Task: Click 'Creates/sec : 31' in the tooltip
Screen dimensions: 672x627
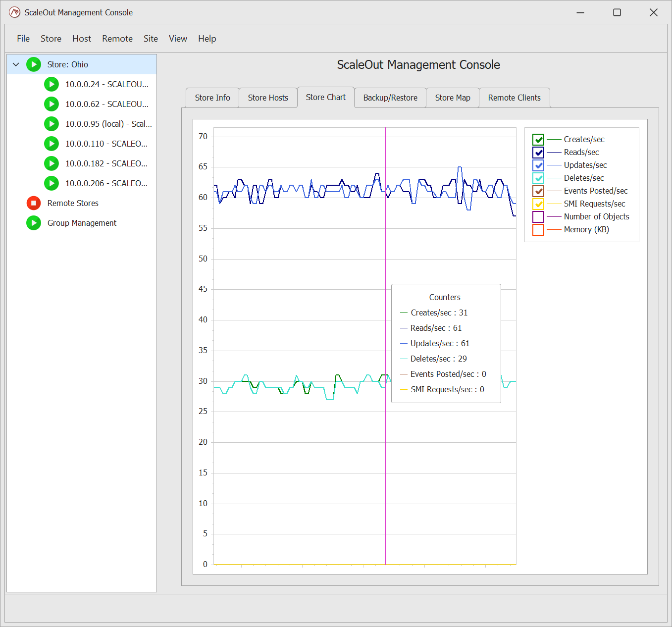Action: 439,313
